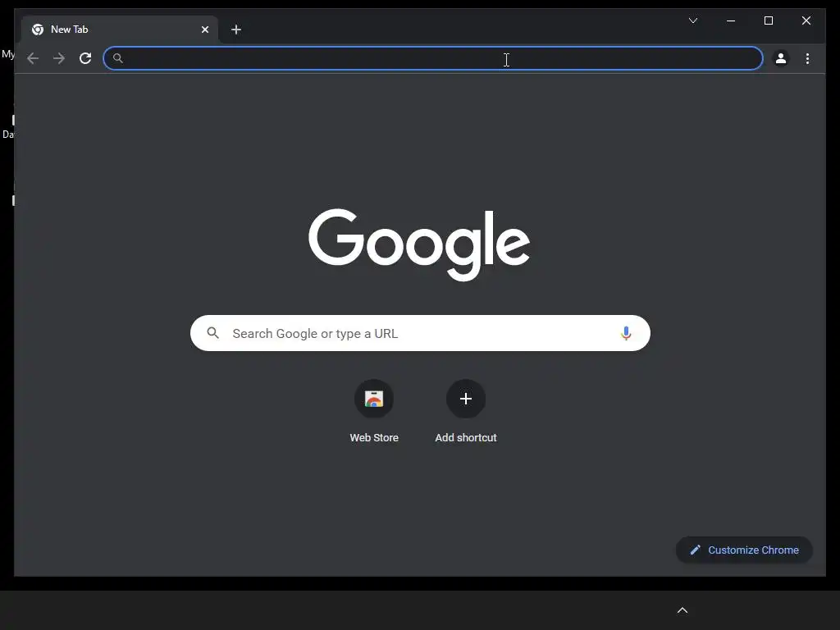Image resolution: width=840 pixels, height=630 pixels.
Task: Open a new tab with plus button
Action: [235, 30]
